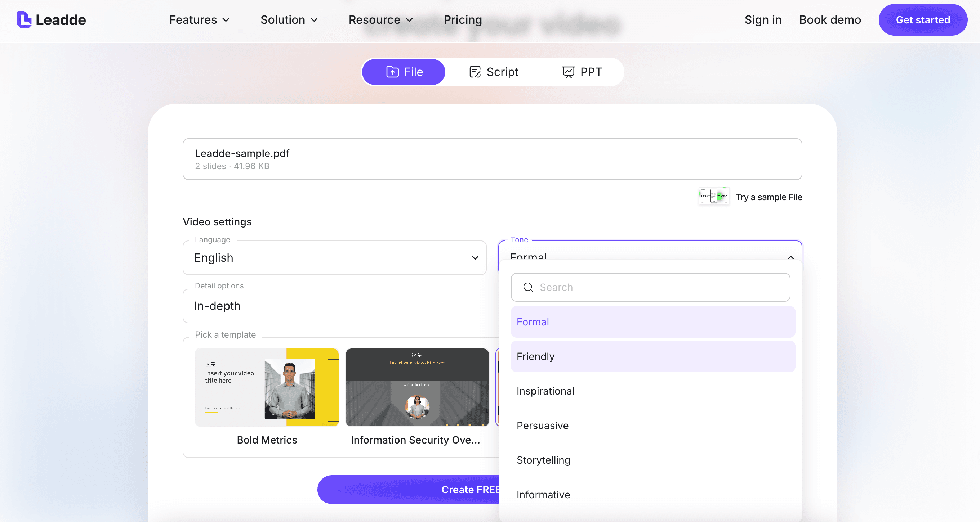Viewport: 980px width, 522px height.
Task: Click the Book demo link
Action: pyautogui.click(x=830, y=20)
